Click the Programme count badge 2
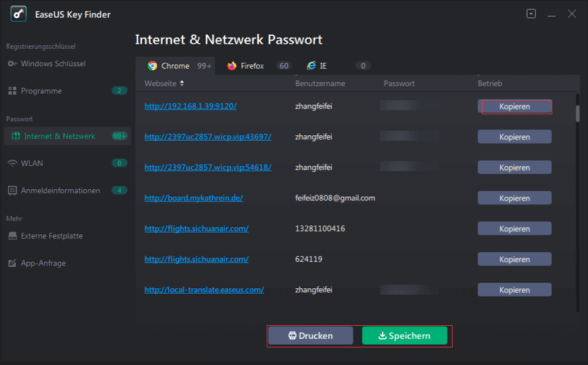The width and height of the screenshot is (588, 365). (x=120, y=91)
